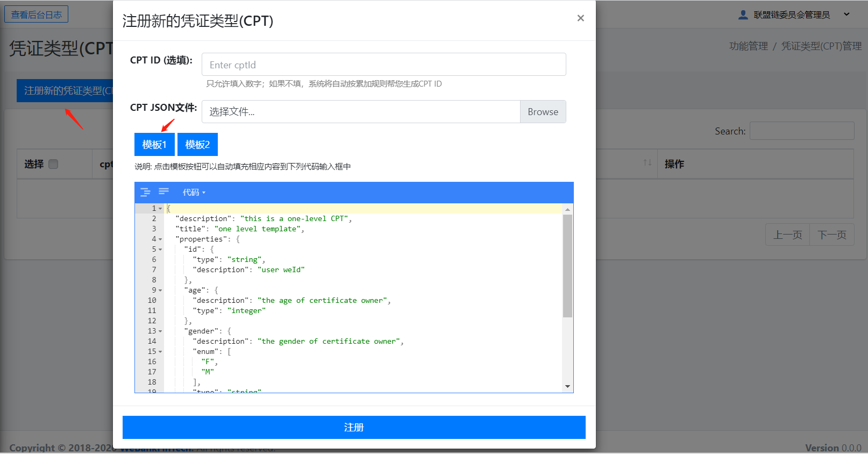Click the "the age of certificate owner" string
868x454 pixels.
pos(322,301)
